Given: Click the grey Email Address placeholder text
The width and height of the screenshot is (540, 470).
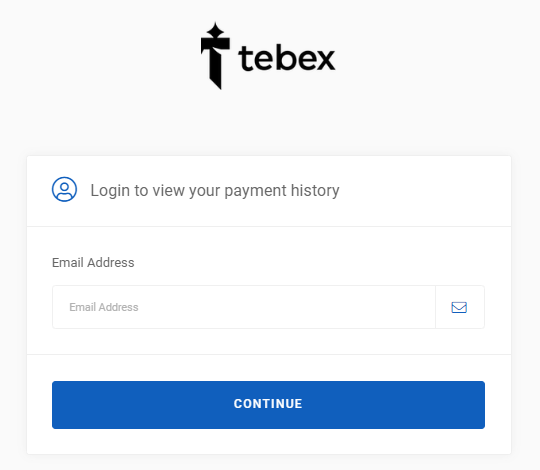Looking at the screenshot, I should pyautogui.click(x=104, y=307).
